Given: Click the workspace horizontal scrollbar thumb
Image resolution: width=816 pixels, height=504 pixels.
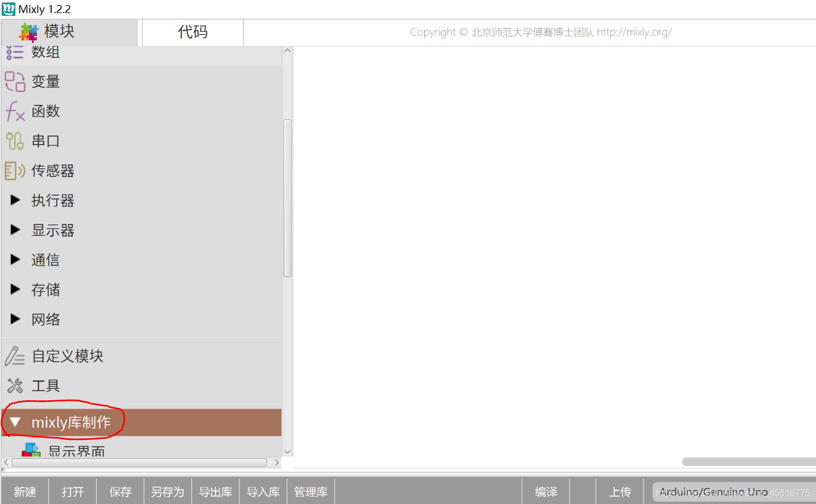Looking at the screenshot, I should pos(749,461).
